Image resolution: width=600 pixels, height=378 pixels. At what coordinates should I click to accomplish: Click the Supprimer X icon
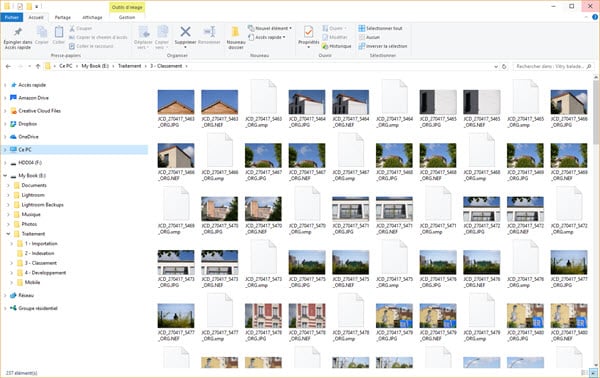coord(186,32)
